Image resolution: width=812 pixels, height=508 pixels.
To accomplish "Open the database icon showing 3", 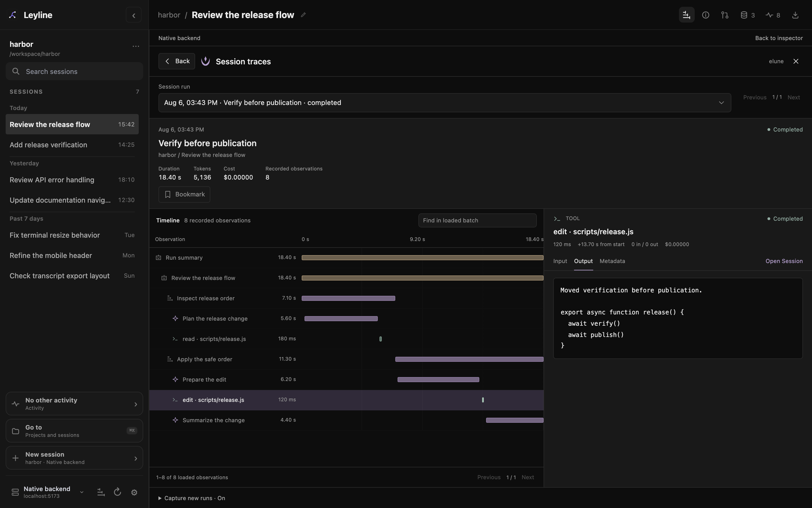I will pyautogui.click(x=748, y=15).
